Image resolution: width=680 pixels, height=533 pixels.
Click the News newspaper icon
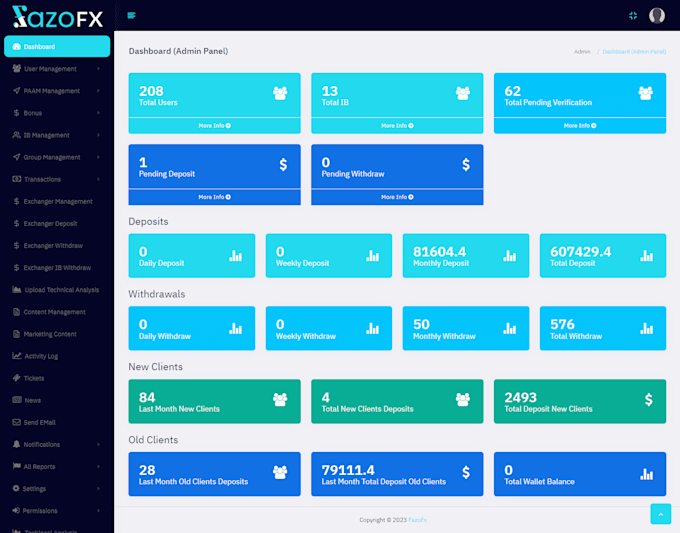[x=17, y=400]
